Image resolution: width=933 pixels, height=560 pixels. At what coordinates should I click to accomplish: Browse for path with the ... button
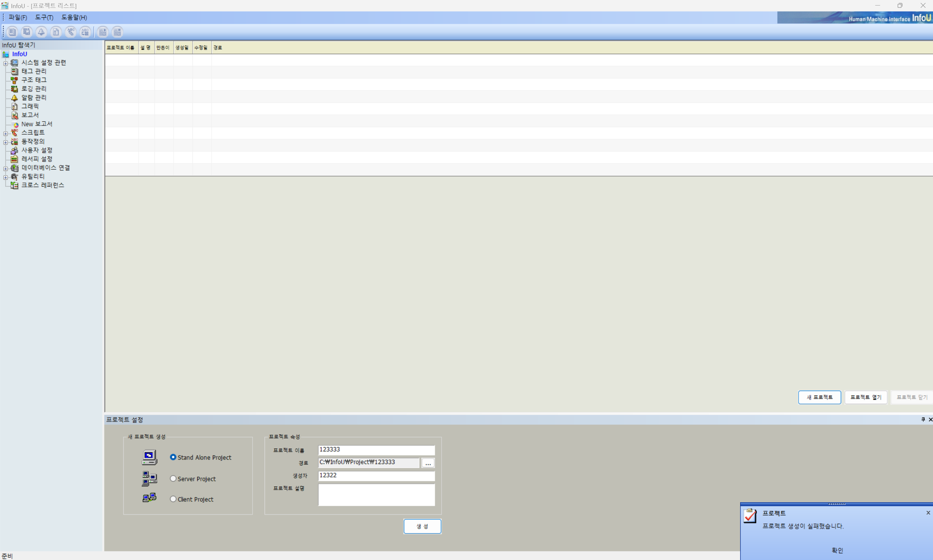(428, 463)
